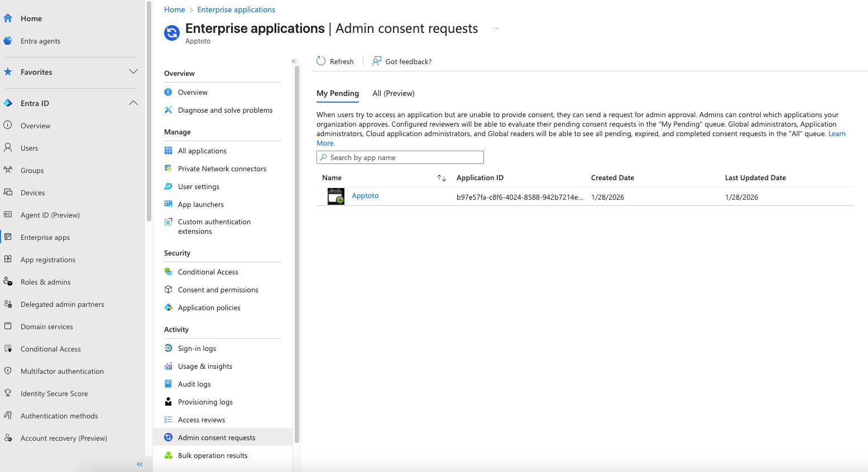Screen dimensions: 868x472
Task: Collapse the Apptoto menu with double-chevron
Action: (x=294, y=61)
